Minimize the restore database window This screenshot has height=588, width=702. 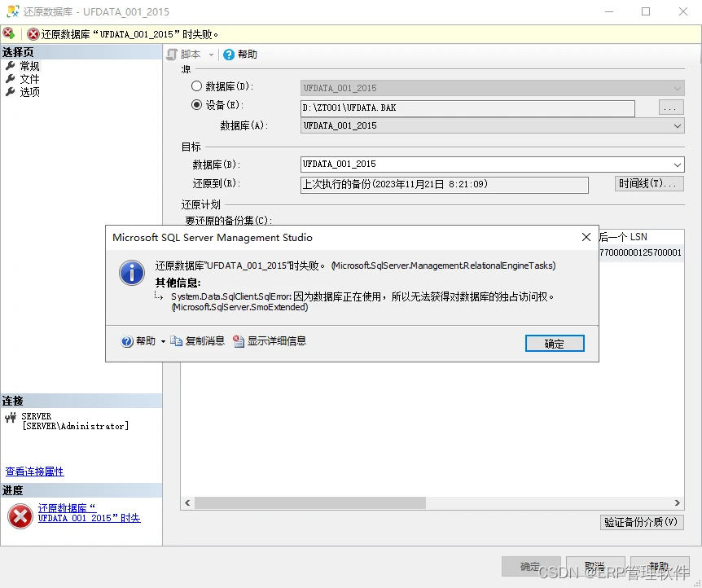pos(609,11)
